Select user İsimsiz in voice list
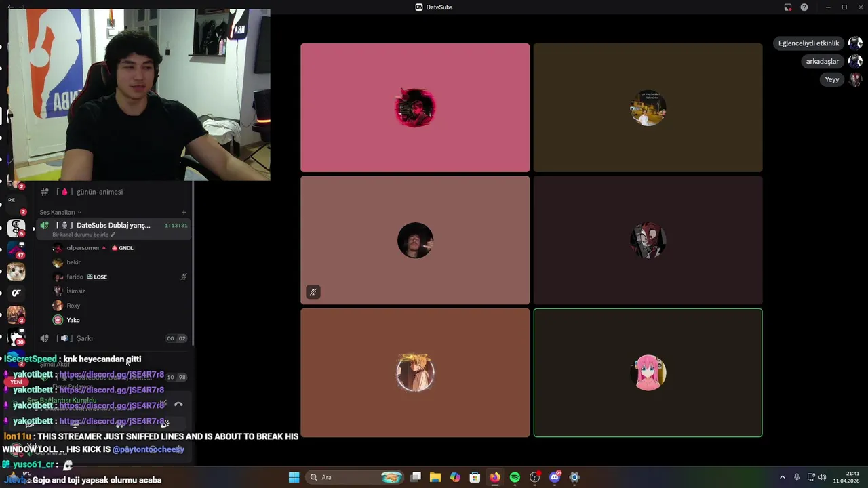The width and height of the screenshot is (868, 488). click(x=75, y=291)
